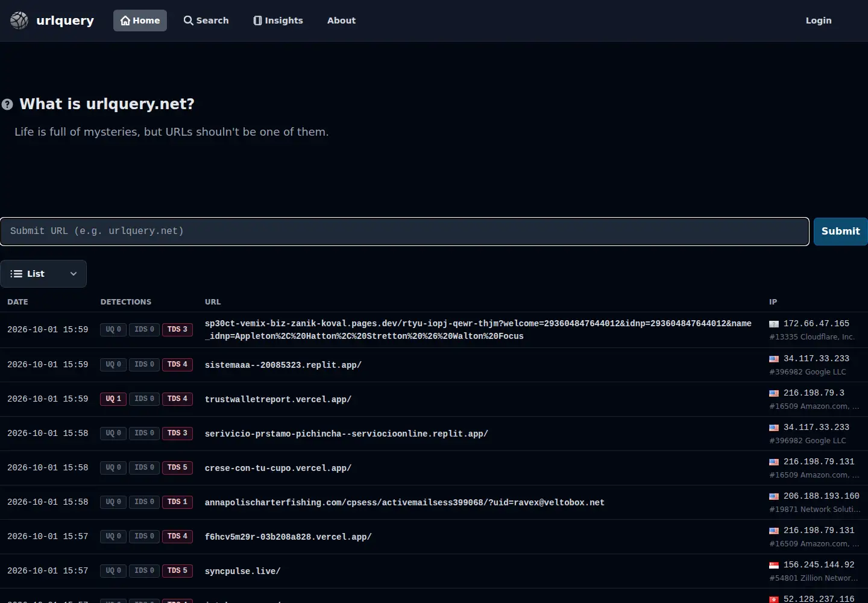
Task: Click IP 34.117.33.233 on sistemaaa row
Action: [816, 359]
